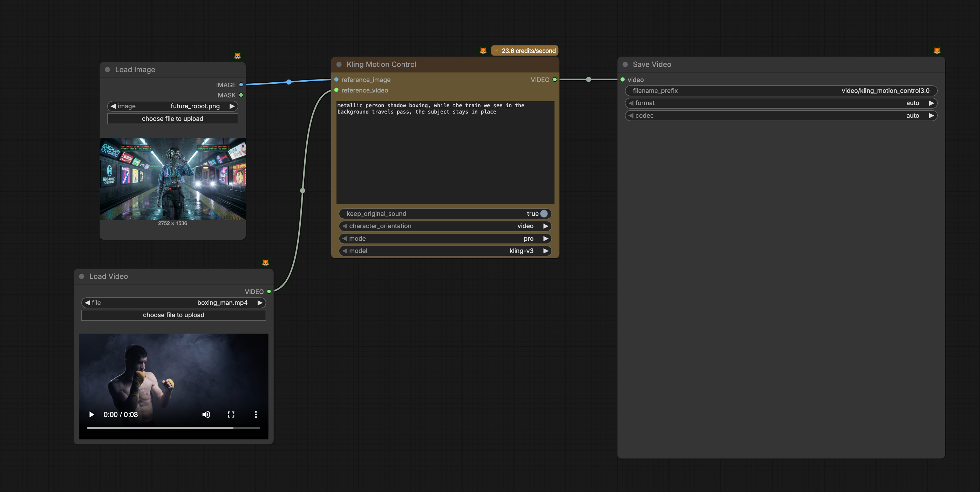Click the fox badge above Load Video node

point(265,262)
